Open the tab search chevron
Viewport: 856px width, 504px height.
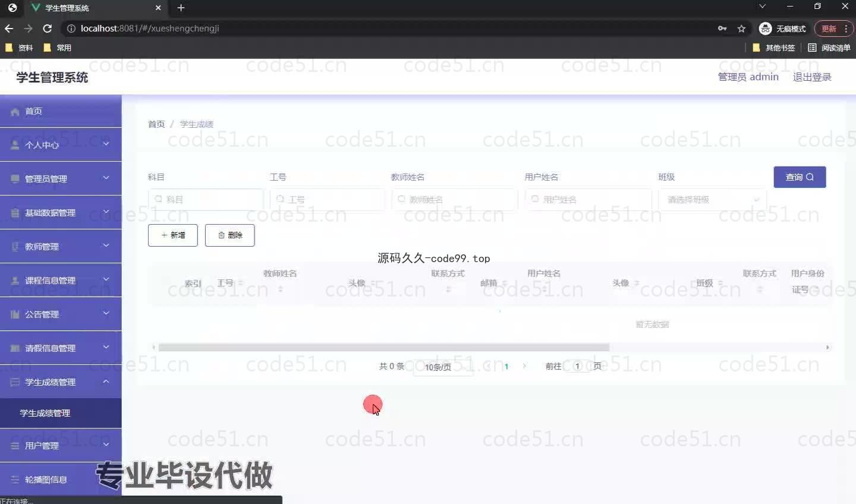tap(762, 7)
